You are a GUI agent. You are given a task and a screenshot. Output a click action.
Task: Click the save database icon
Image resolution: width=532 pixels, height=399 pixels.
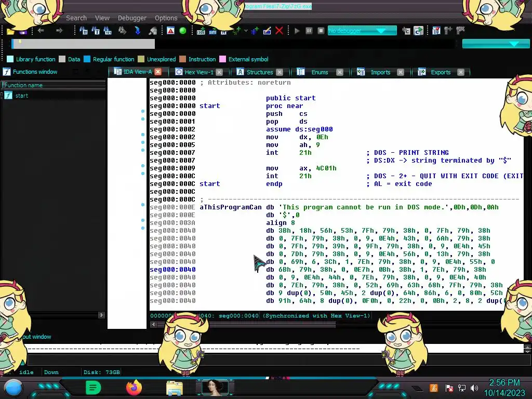(23, 32)
